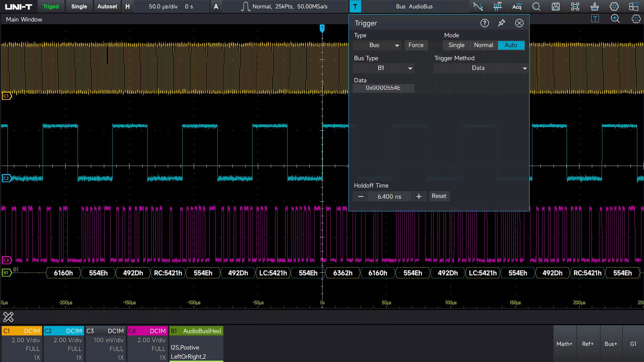
Task: Click the clear display brush icon
Action: pos(595,6)
